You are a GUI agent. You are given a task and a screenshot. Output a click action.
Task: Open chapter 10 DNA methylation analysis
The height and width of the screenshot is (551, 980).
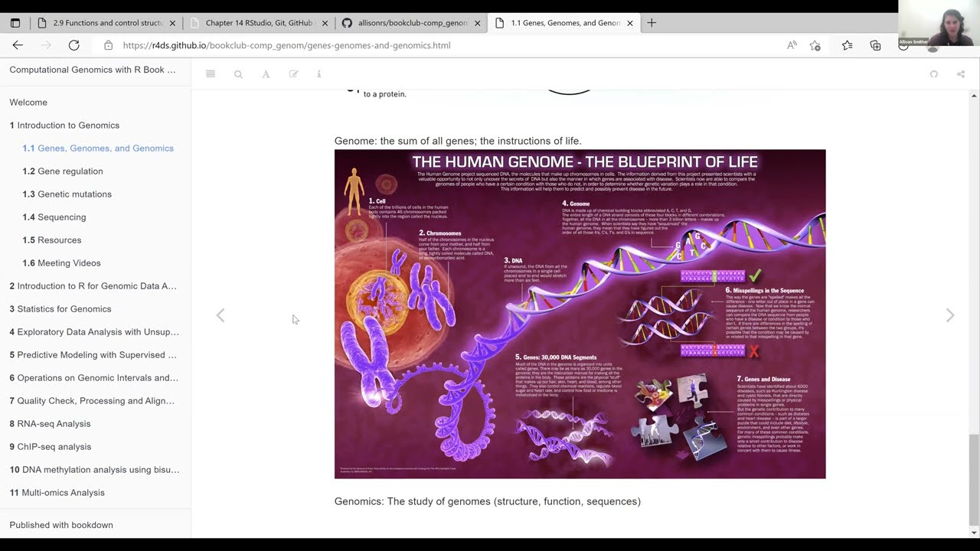95,470
